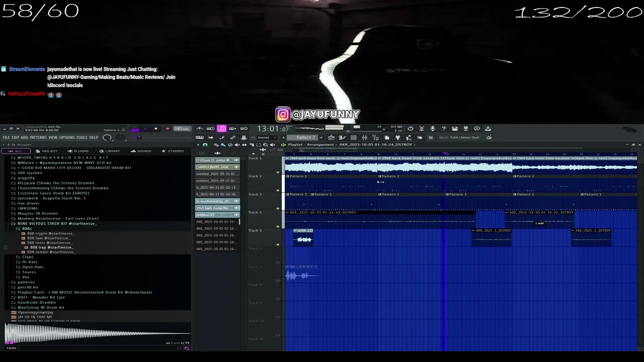Click the 145.000 tempo field

tap(182, 129)
